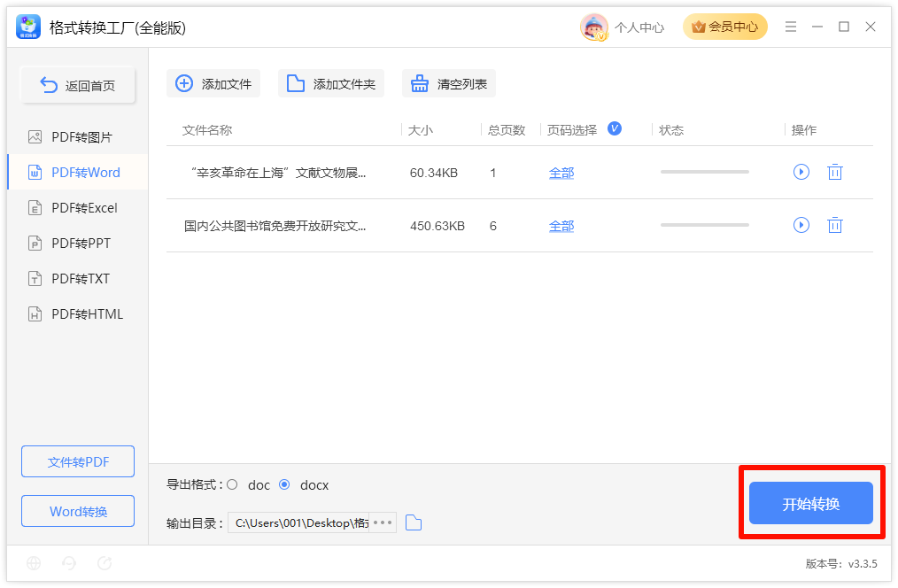Delete the 国内公共图书馆 file row
This screenshot has height=588, width=898.
click(835, 225)
